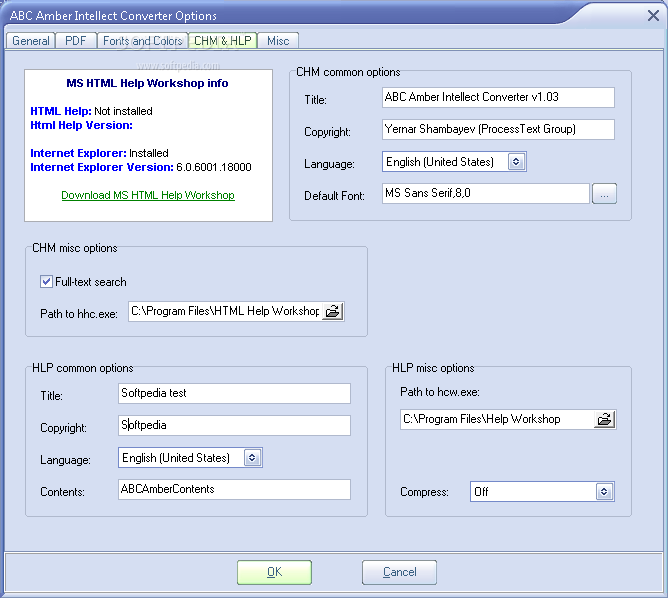This screenshot has height=598, width=668.
Task: Click 'Internet Explorer Version:' label
Action: click(102, 167)
